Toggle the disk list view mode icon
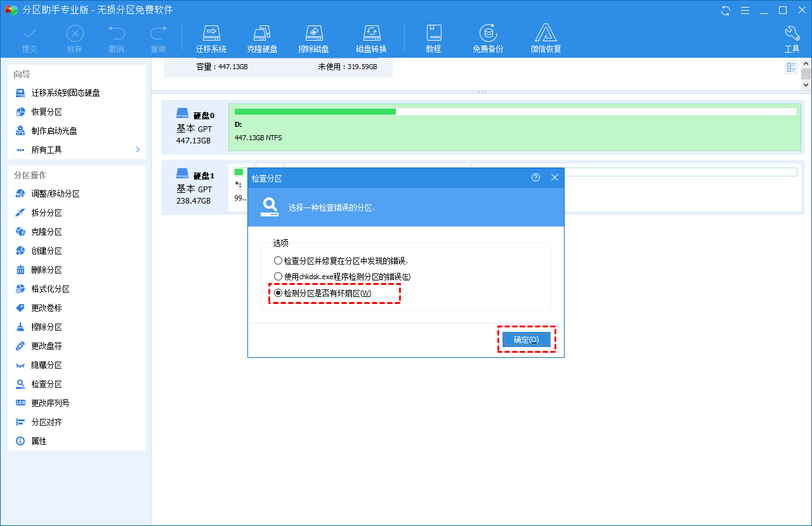This screenshot has height=526, width=812. click(791, 67)
